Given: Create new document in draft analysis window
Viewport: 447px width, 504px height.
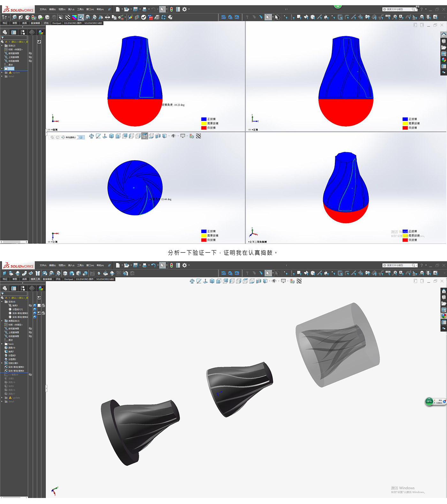Looking at the screenshot, I should (118, 9).
